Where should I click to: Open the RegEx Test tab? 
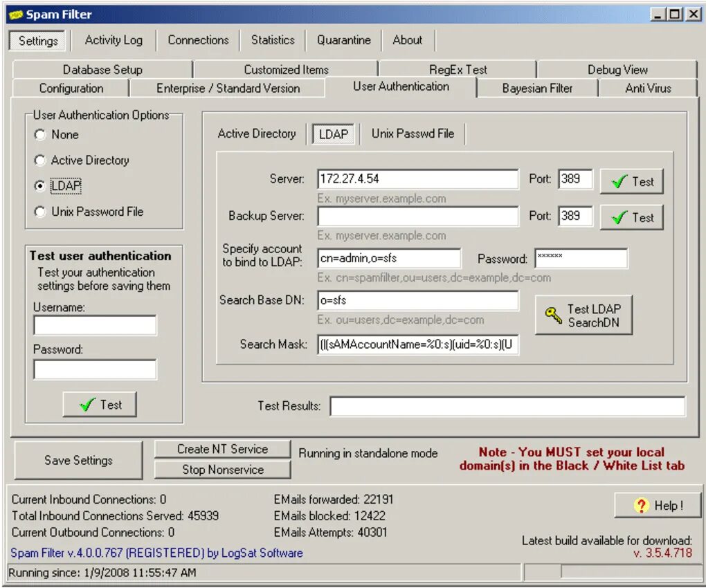(x=458, y=70)
